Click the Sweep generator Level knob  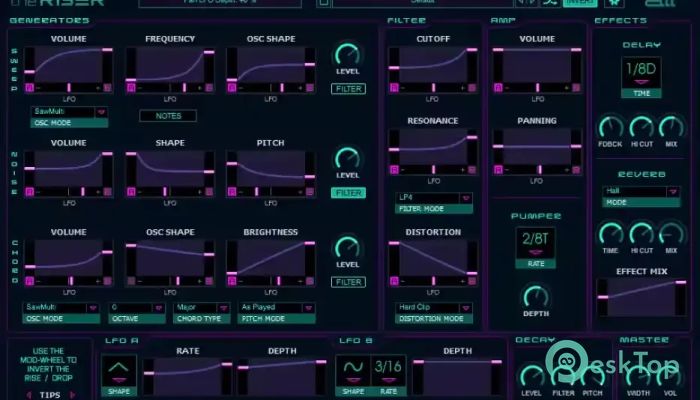tap(347, 55)
